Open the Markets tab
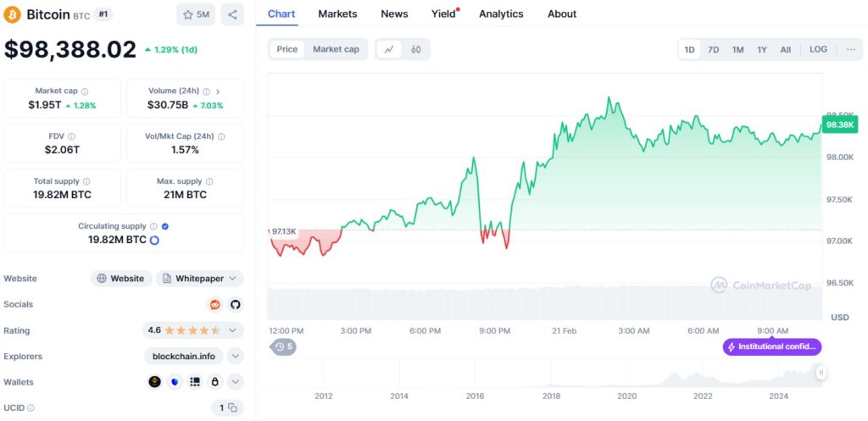Screen dimensions: 868x421 [x=337, y=14]
